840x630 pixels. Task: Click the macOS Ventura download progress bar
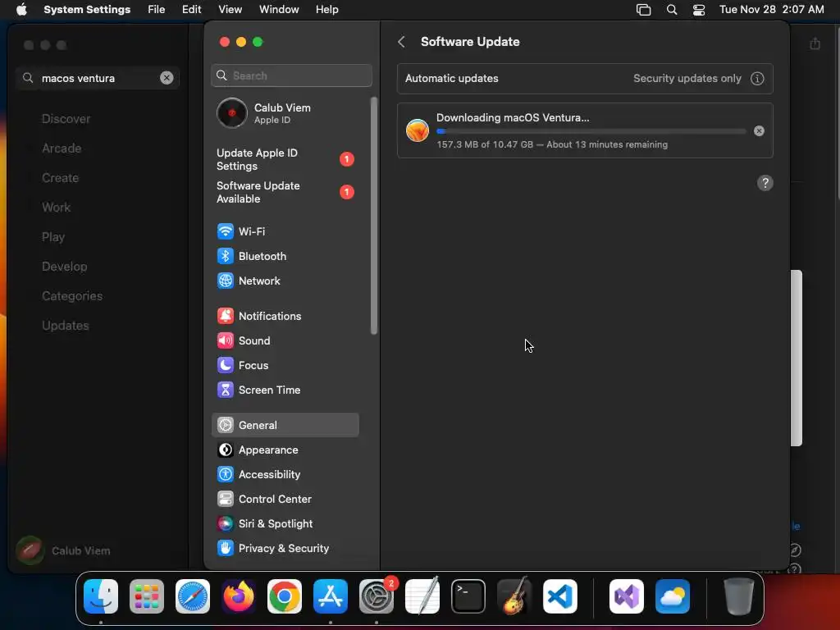tap(591, 131)
